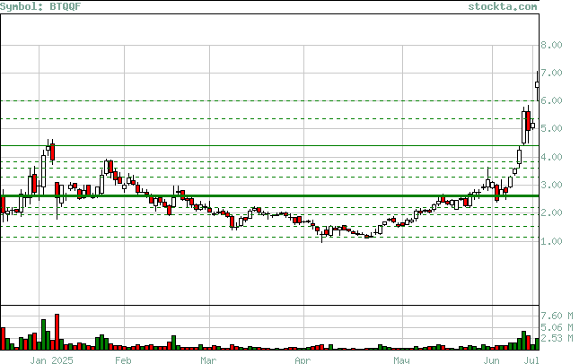Click the 1.00 price axis label

pyautogui.click(x=551, y=241)
